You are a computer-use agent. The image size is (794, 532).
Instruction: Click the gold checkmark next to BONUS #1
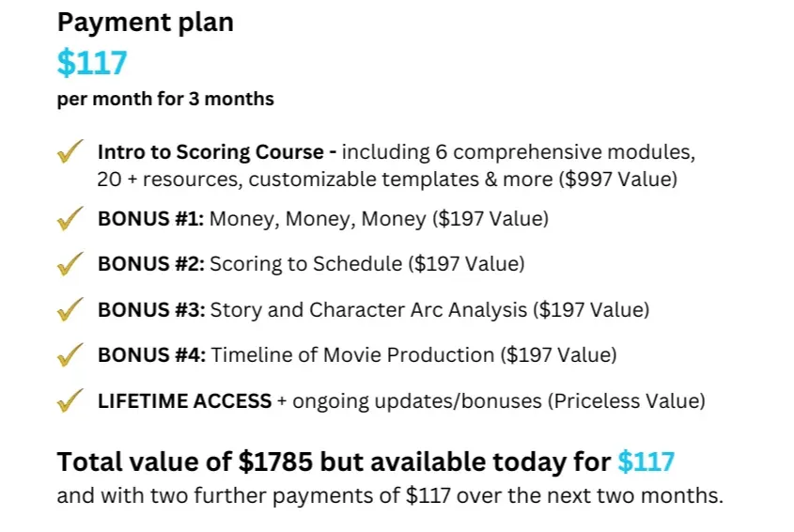tap(70, 218)
